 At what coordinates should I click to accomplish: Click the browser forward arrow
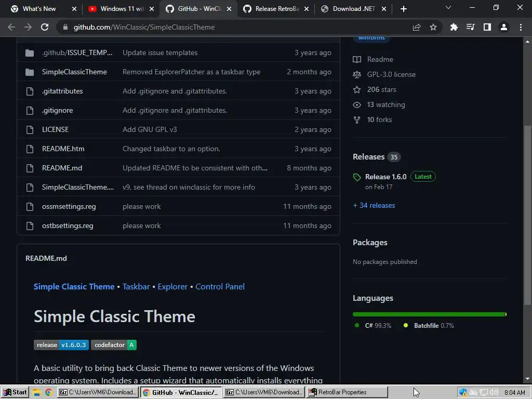pyautogui.click(x=28, y=27)
